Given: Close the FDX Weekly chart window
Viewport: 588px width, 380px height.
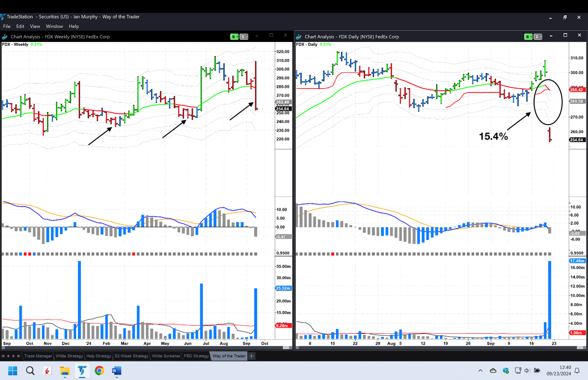Looking at the screenshot, I should (x=286, y=35).
